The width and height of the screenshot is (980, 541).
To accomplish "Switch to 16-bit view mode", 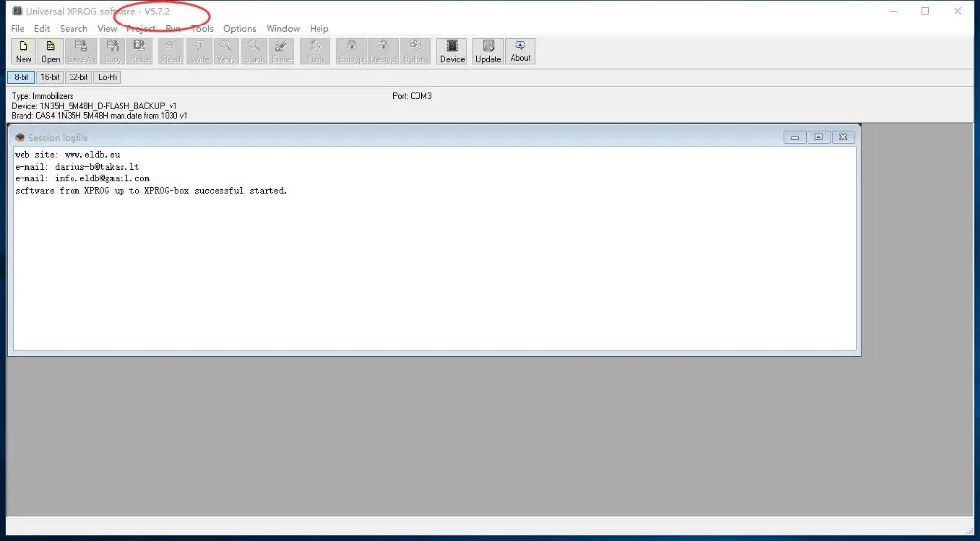I will point(50,77).
